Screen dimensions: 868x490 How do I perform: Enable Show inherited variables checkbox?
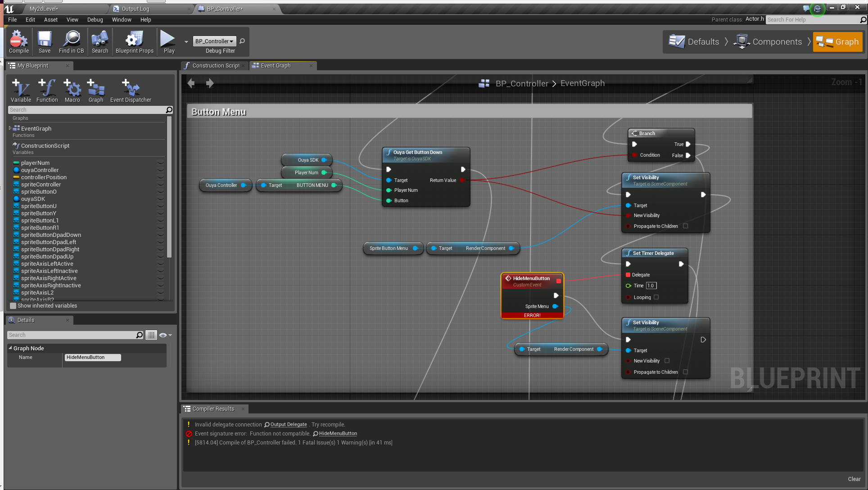tap(13, 306)
